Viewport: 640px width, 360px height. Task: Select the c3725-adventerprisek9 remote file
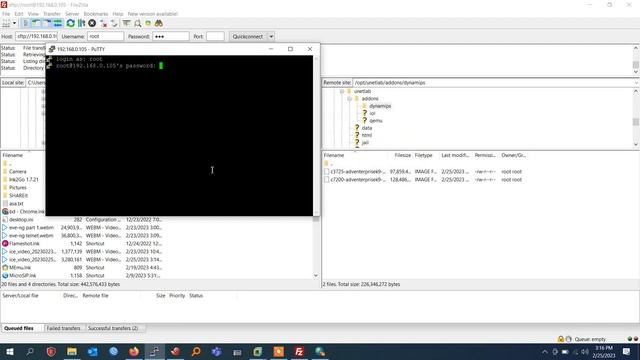point(358,172)
